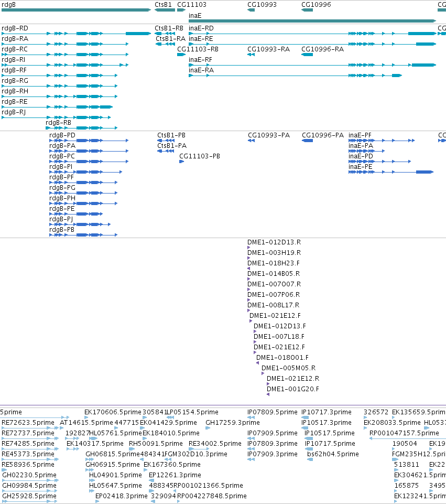Image resolution: width=446 pixels, height=504 pixels.
Task: Select coding feature inaE-PE
Action: click(x=361, y=167)
